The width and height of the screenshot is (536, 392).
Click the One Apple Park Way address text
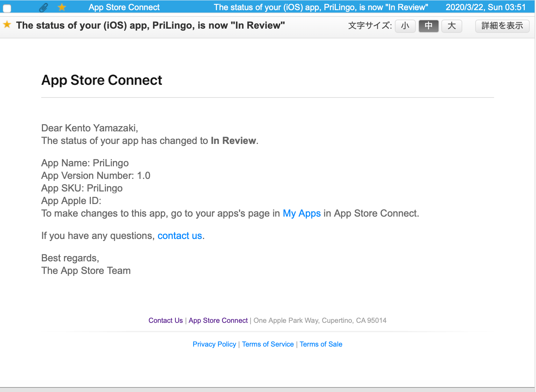(x=320, y=320)
